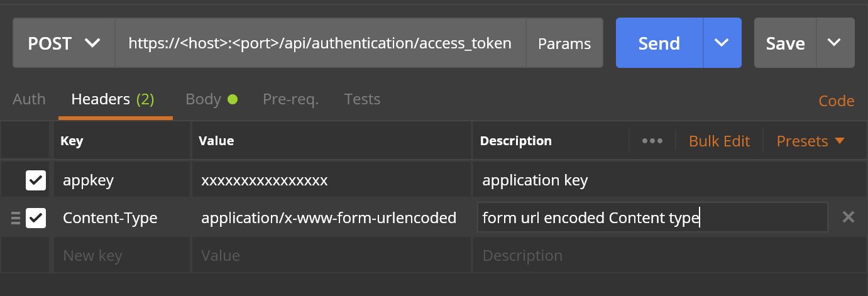Click the Code link
868x296 pixels.
point(836,101)
